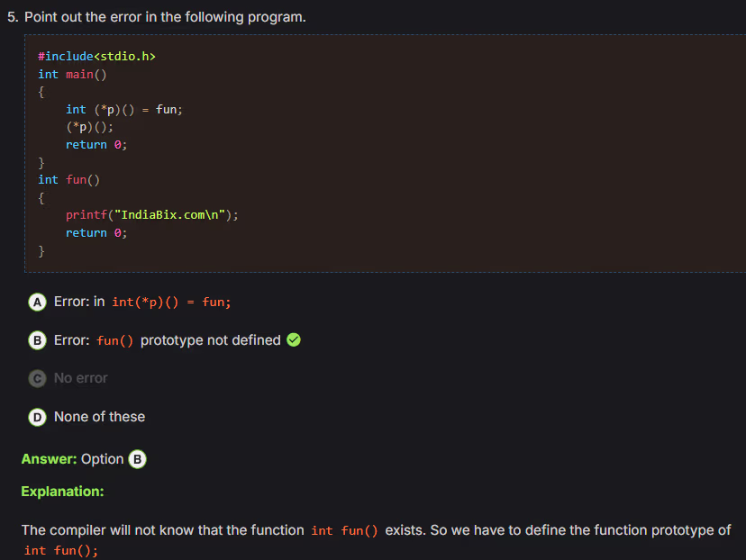The image size is (746, 560).
Task: Click the B badge in the Answer line
Action: [137, 459]
